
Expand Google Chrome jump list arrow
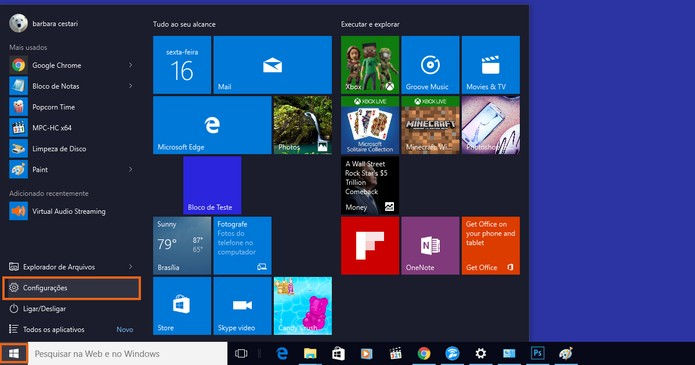[130, 65]
